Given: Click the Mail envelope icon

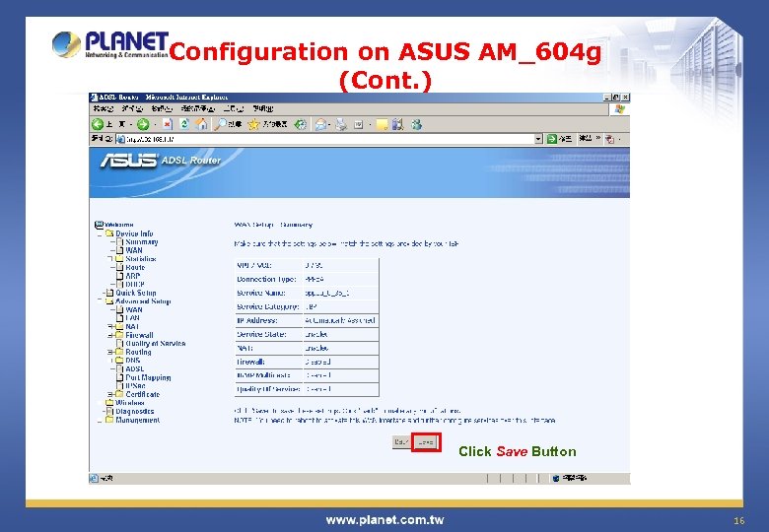Looking at the screenshot, I should [320, 125].
